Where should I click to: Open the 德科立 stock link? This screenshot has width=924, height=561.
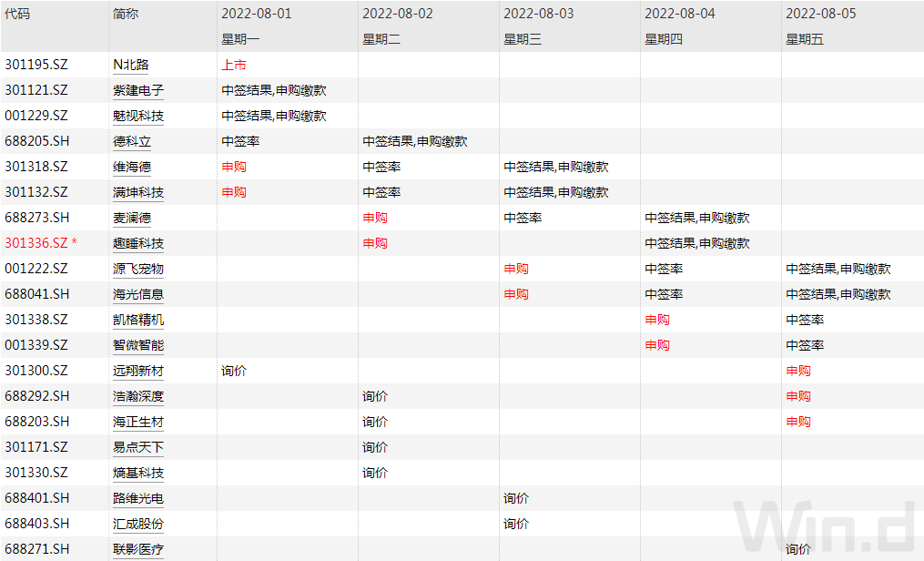click(132, 141)
